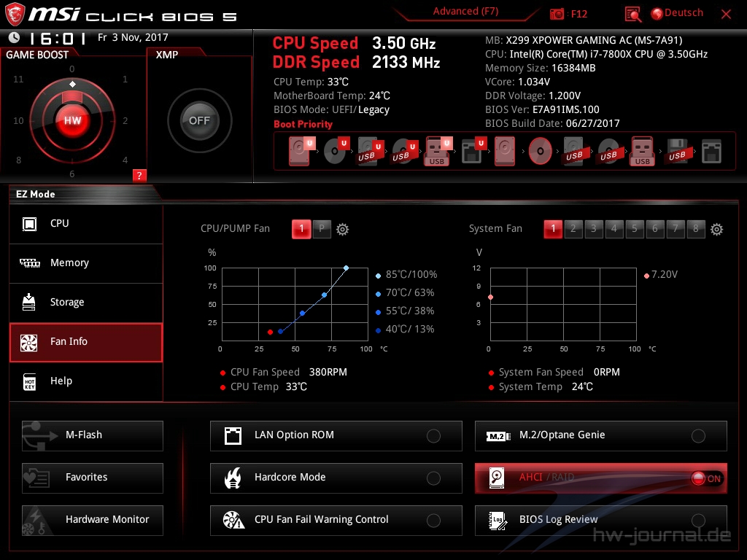The height and width of the screenshot is (560, 747).
Task: Select System Fan 5 tab
Action: pyautogui.click(x=635, y=229)
